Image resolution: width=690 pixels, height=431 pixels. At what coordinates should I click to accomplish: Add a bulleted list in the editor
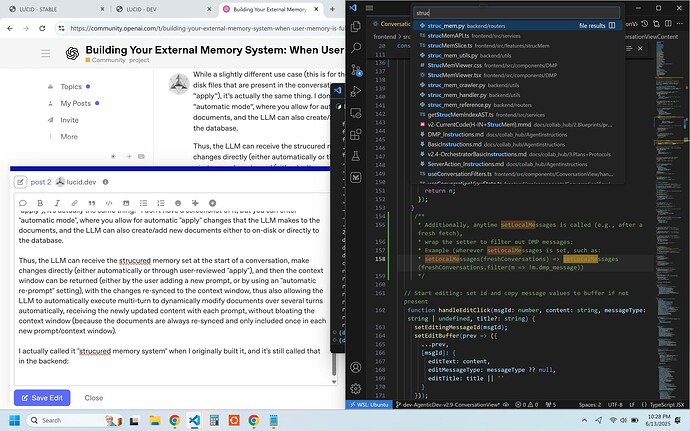tap(143, 203)
